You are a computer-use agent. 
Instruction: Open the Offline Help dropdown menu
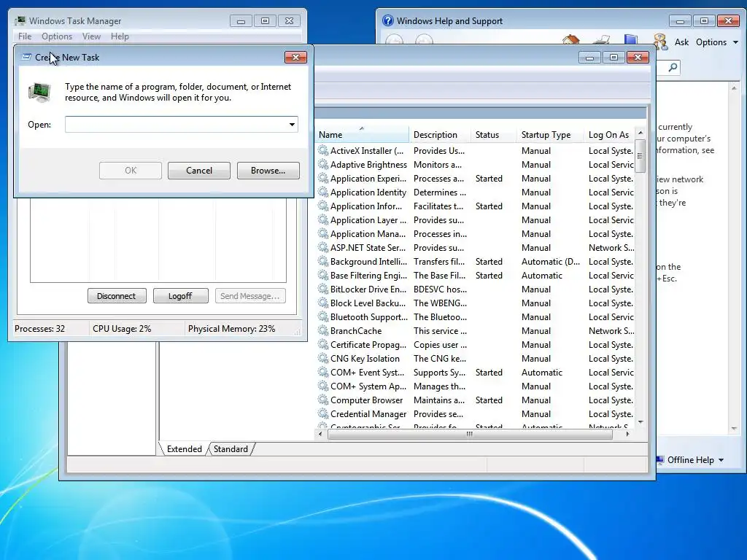pos(695,459)
